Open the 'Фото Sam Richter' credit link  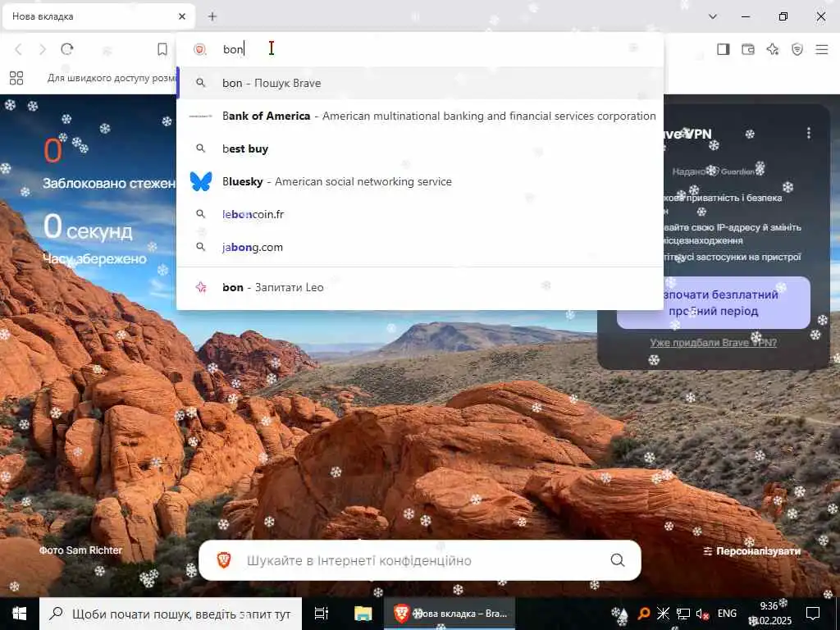pyautogui.click(x=81, y=550)
